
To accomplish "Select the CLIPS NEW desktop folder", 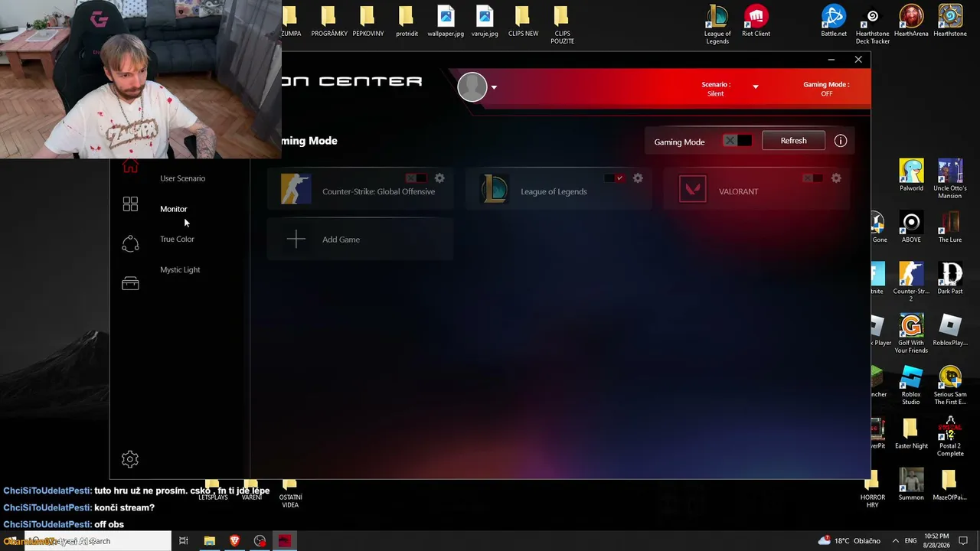I will pos(523,21).
